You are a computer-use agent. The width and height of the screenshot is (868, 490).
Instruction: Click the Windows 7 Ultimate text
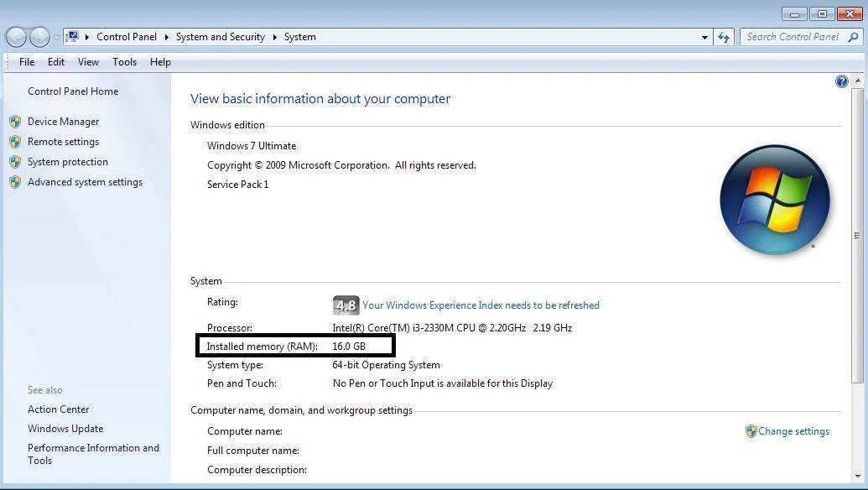(x=252, y=146)
